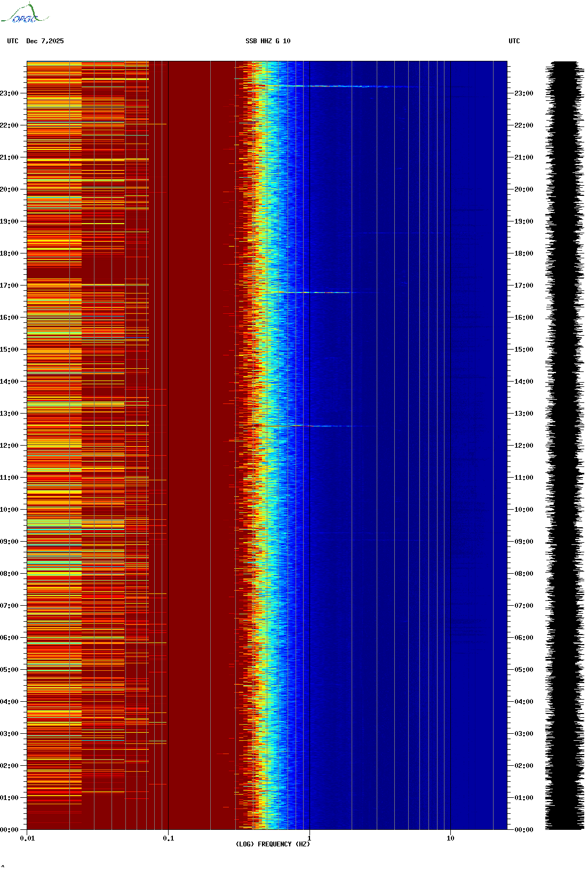This screenshot has height=872, width=588.
Task: Select the 10 Hz frequency axis label
Action: [x=450, y=838]
